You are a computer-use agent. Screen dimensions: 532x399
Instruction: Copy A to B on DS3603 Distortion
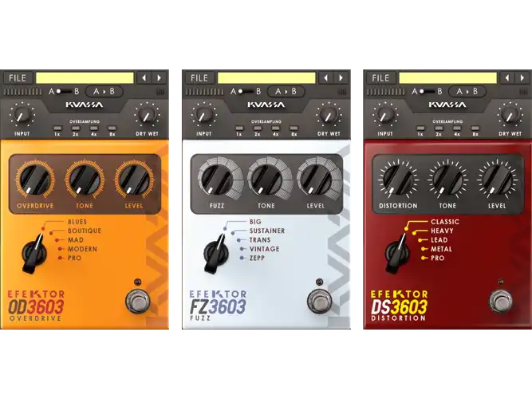(x=467, y=91)
